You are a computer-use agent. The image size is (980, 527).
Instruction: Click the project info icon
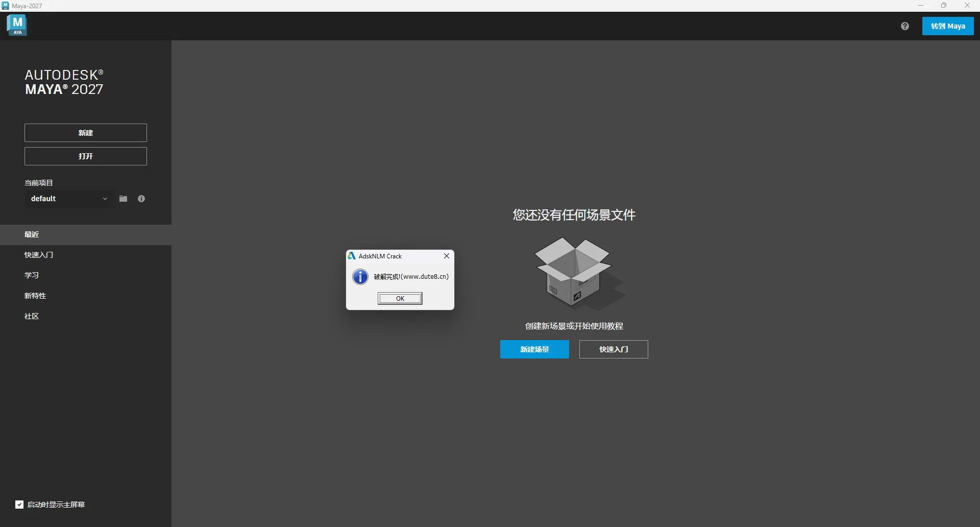tap(141, 199)
